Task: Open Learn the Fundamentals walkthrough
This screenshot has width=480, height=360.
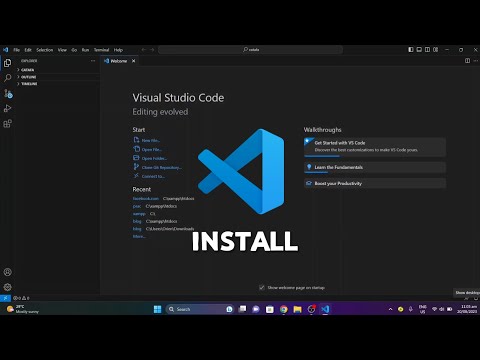Action: pos(375,167)
